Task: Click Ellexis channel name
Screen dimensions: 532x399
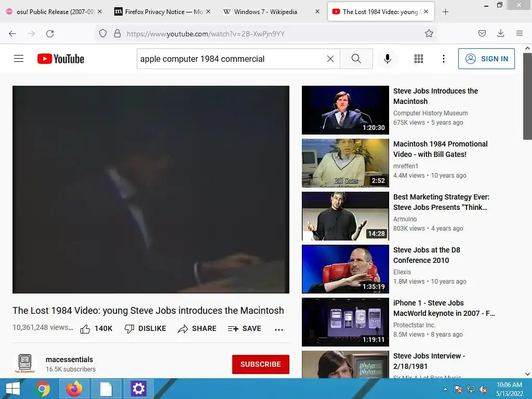Action: coord(402,272)
